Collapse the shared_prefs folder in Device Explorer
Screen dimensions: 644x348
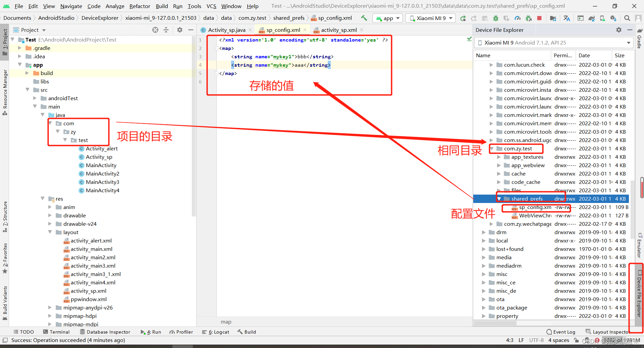point(499,199)
